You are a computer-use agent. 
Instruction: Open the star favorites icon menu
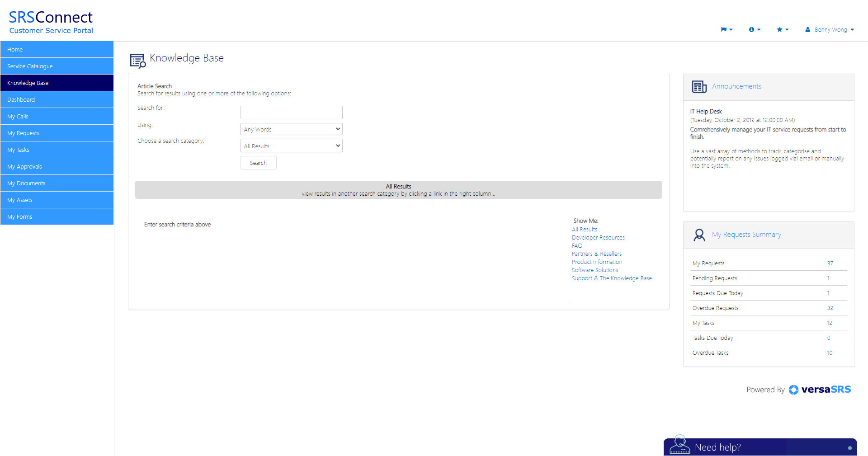tap(782, 30)
